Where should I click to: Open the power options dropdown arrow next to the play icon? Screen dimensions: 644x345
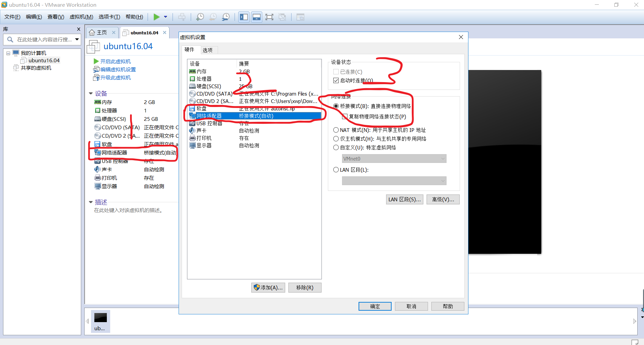pyautogui.click(x=165, y=17)
